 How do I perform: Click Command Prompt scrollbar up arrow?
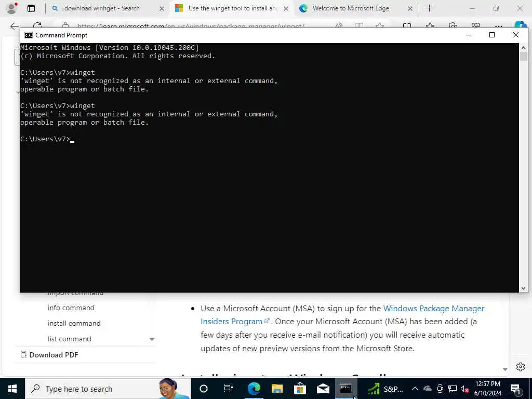[x=523, y=48]
